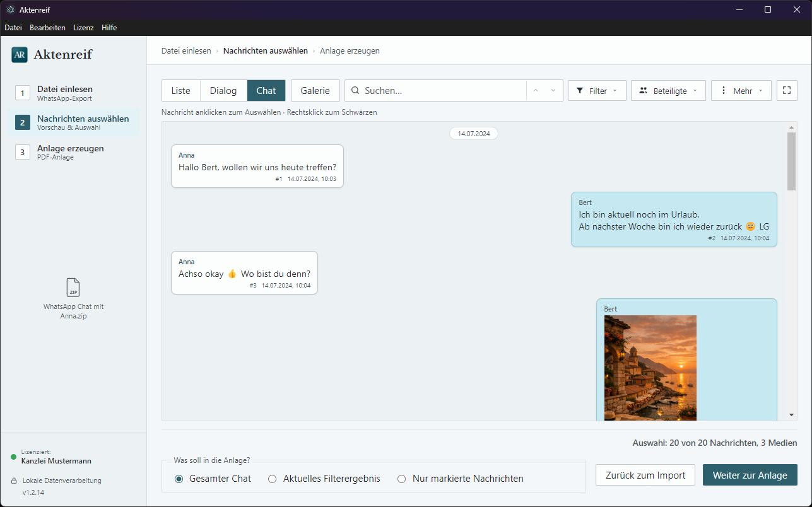Click the green license status dot
812x507 pixels.
(x=14, y=457)
